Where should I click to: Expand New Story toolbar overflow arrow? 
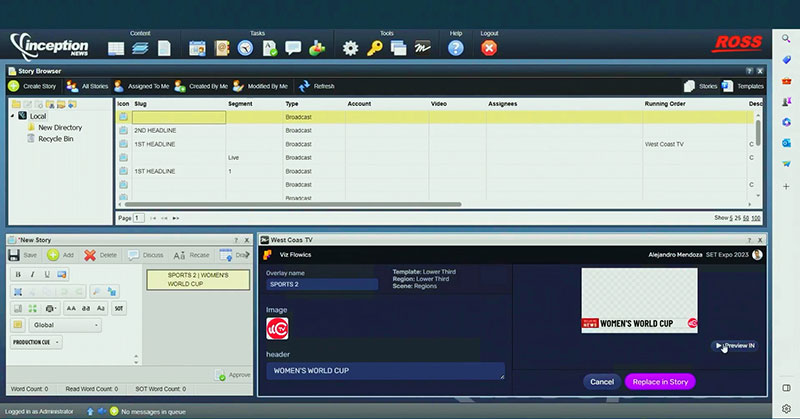(x=247, y=255)
